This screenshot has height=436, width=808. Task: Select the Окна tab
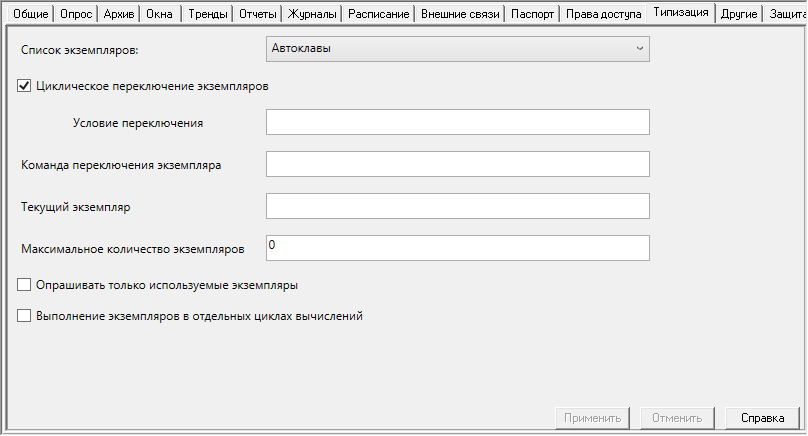pos(160,14)
